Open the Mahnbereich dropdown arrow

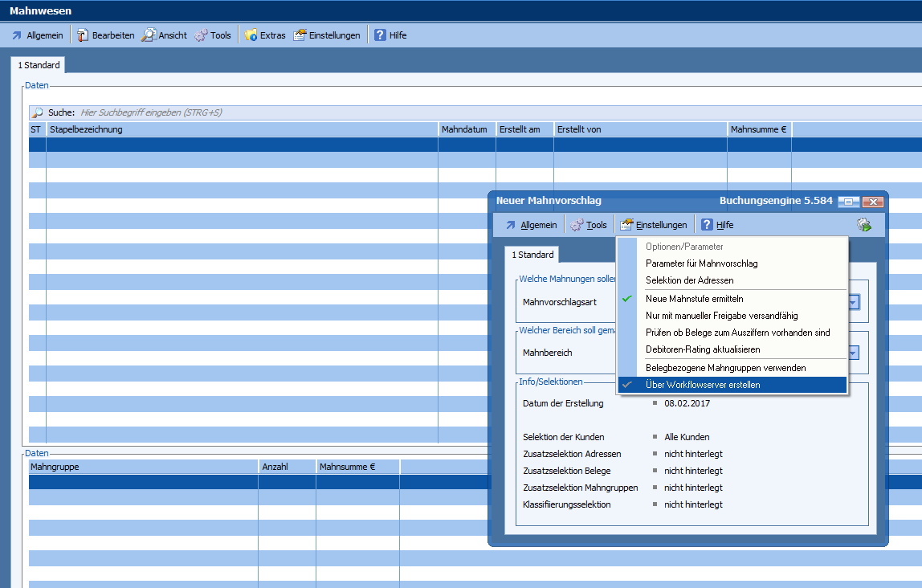click(x=854, y=353)
